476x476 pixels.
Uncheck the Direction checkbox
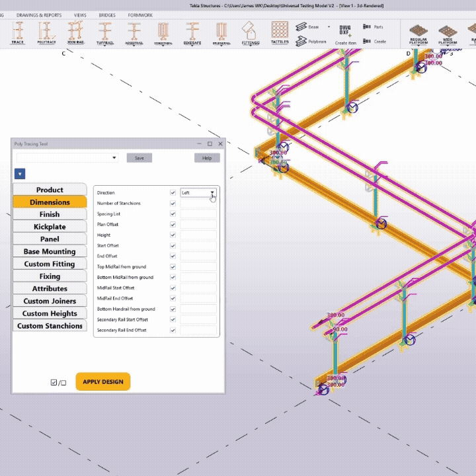click(173, 193)
